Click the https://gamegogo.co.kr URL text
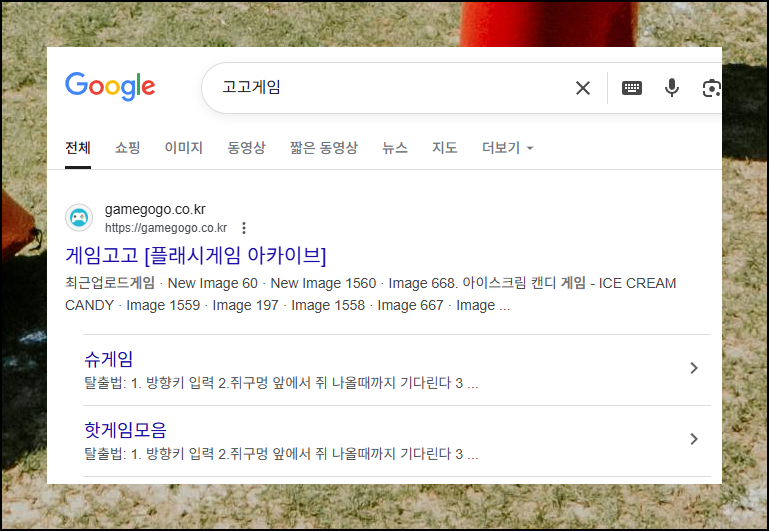 pyautogui.click(x=166, y=228)
